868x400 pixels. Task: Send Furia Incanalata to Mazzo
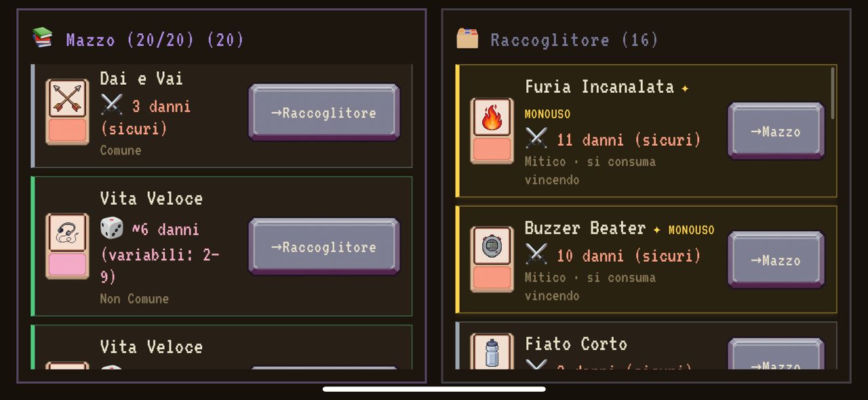click(x=776, y=132)
